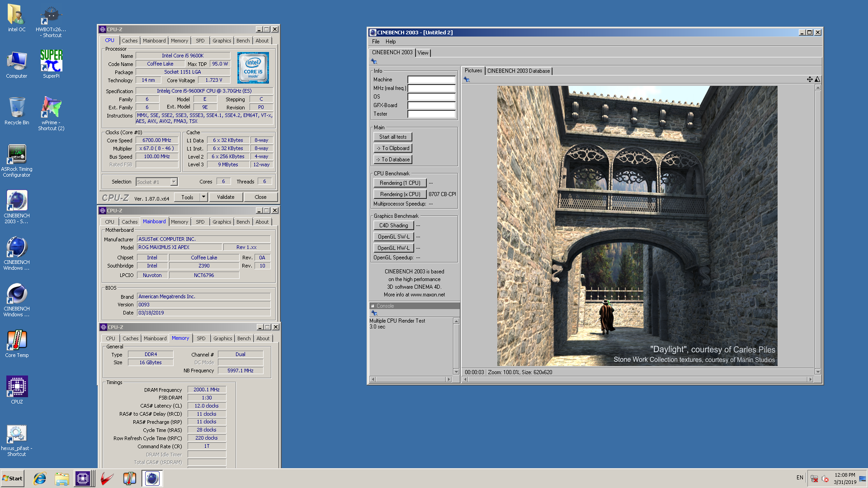The image size is (868, 488).
Task: Click the EN language indicator
Action: click(800, 478)
